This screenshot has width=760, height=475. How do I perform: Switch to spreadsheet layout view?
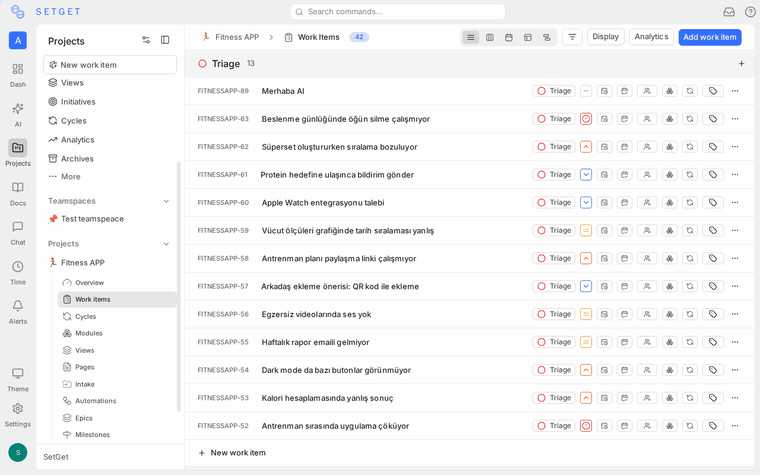point(527,37)
